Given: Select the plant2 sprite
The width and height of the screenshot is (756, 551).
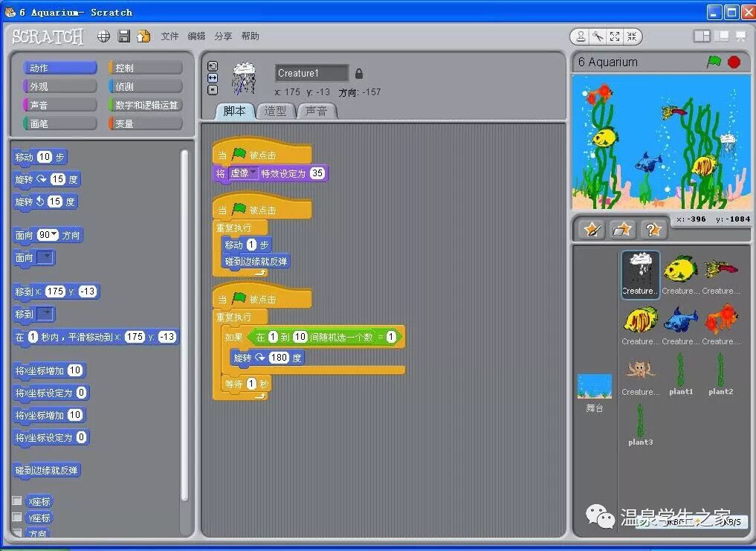Looking at the screenshot, I should (x=720, y=375).
